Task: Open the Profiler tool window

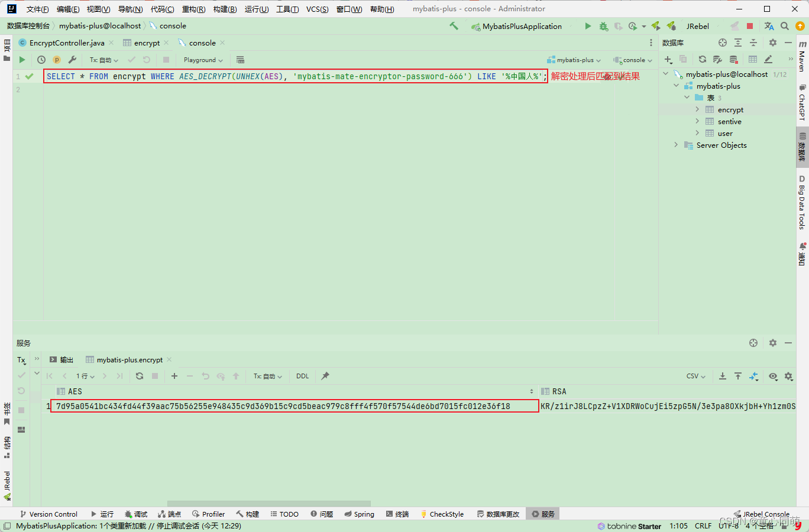Action: pos(208,514)
